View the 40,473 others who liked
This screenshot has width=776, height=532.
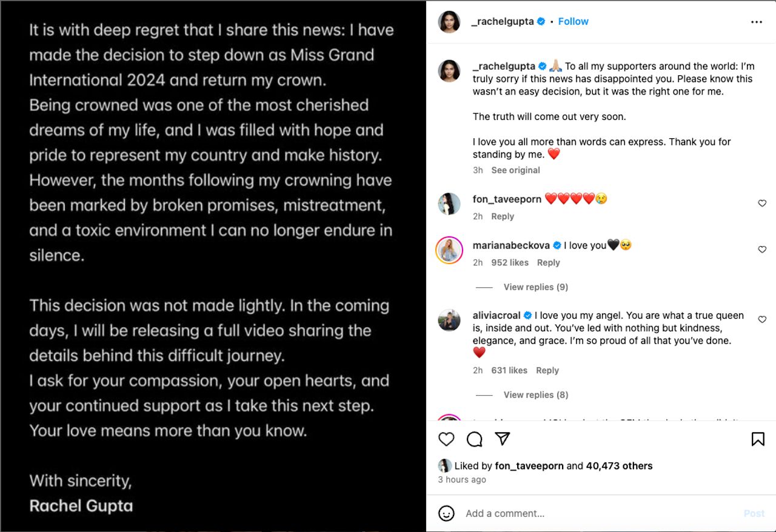(619, 466)
